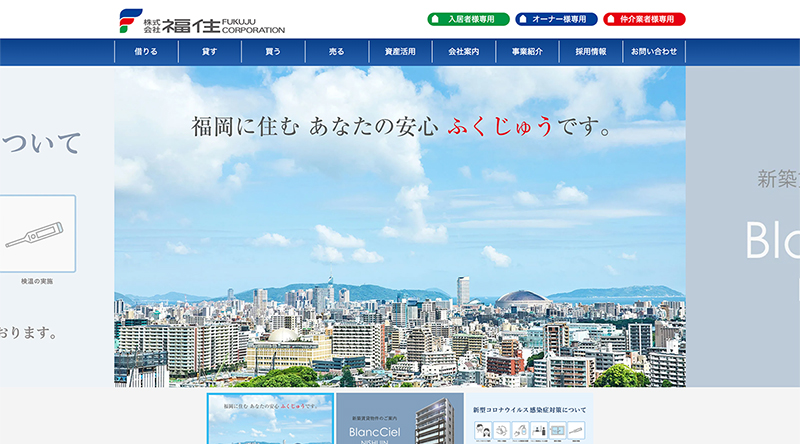Select the 新型コロナウイルス感染症対策 thumbnail
The image size is (800, 444).
[x=530, y=418]
